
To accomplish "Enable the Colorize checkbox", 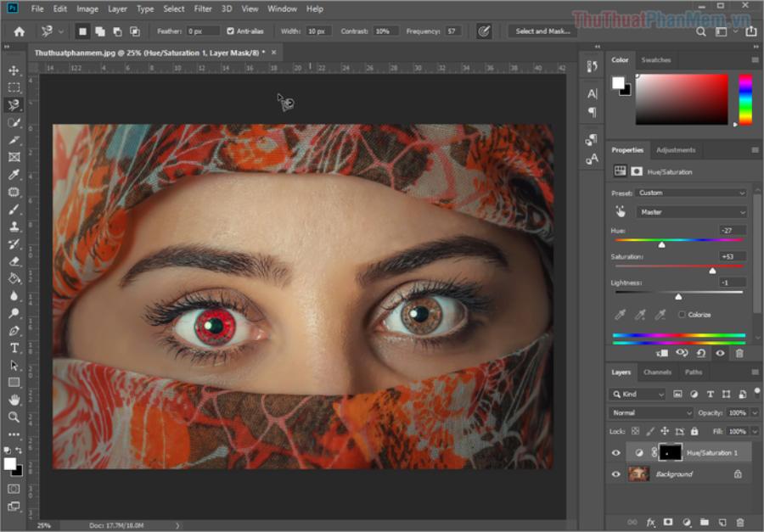I will tap(683, 315).
